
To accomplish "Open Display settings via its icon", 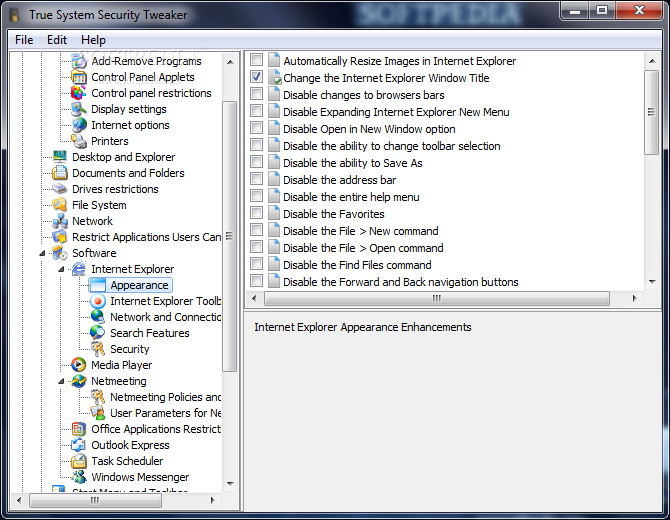I will pyautogui.click(x=79, y=109).
